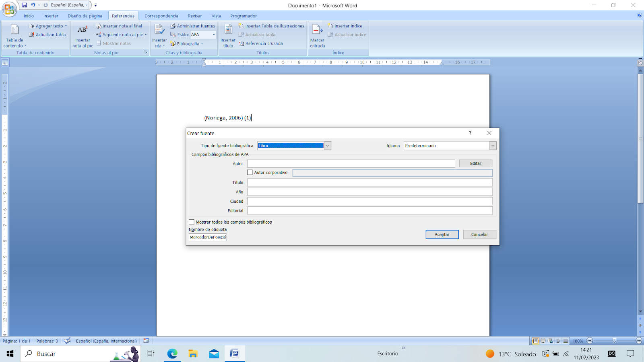Click Agregar texto in ribbon
This screenshot has width=644, height=362.
49,26
